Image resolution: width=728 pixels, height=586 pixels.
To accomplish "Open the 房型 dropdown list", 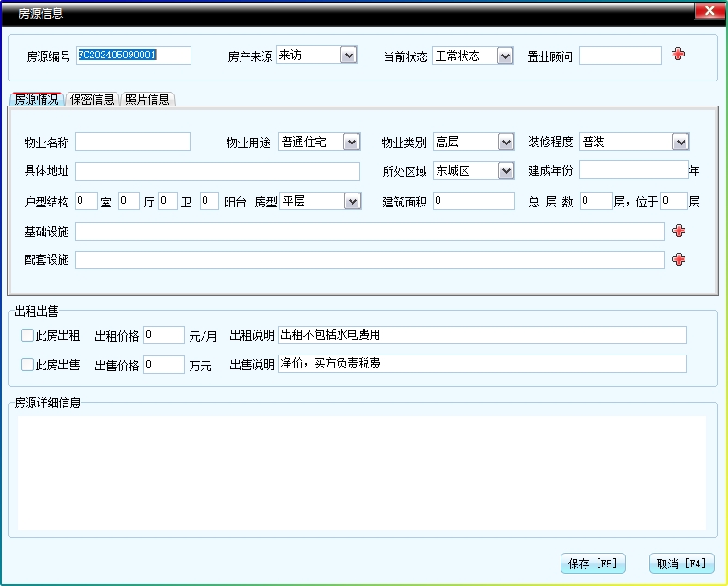I will click(x=352, y=201).
